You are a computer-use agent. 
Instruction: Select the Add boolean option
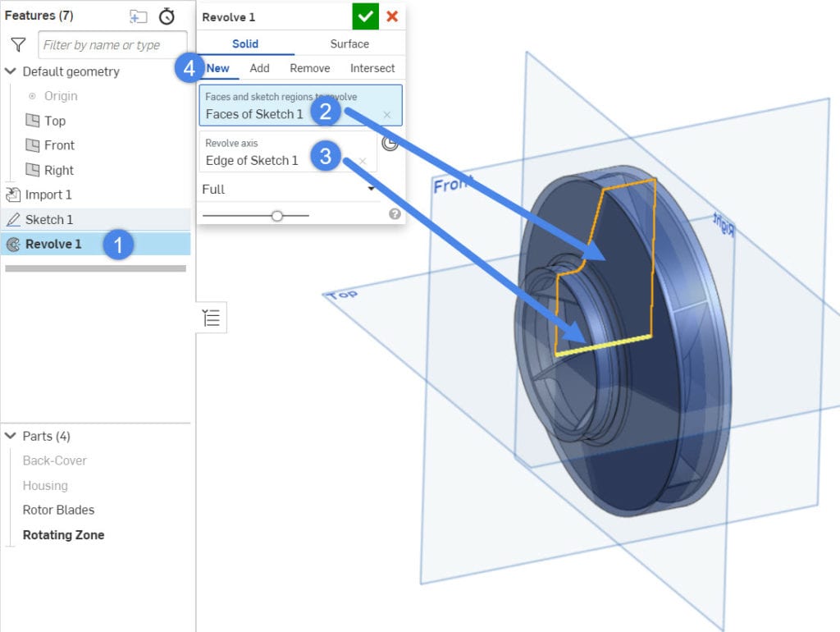click(259, 68)
